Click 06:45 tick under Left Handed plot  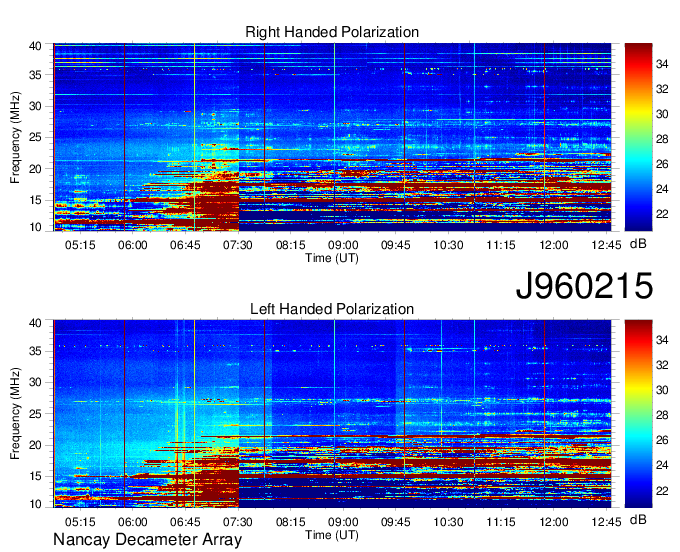pos(185,522)
